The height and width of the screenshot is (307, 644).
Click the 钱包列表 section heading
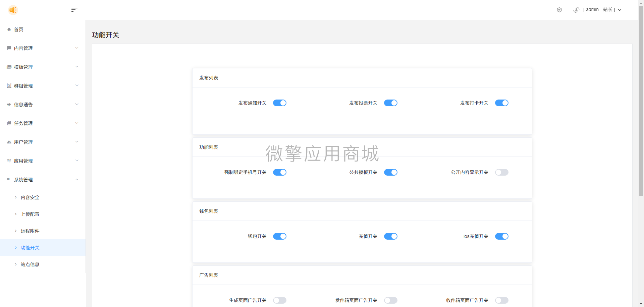click(x=209, y=211)
